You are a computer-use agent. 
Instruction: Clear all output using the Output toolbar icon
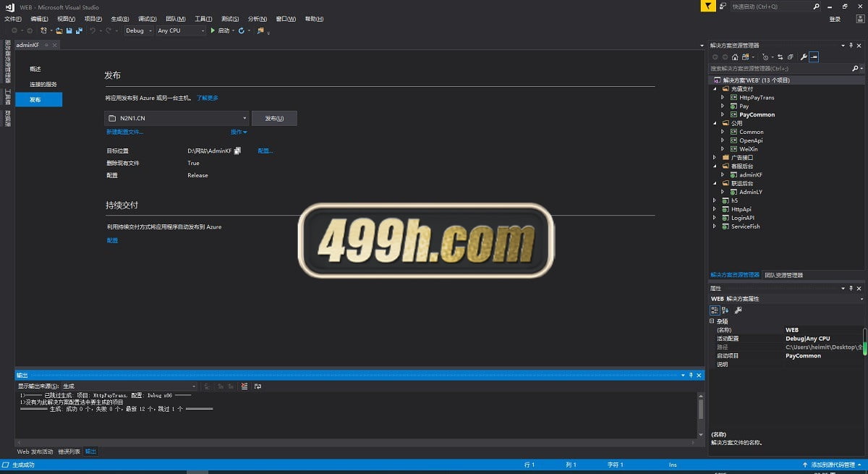pos(244,386)
